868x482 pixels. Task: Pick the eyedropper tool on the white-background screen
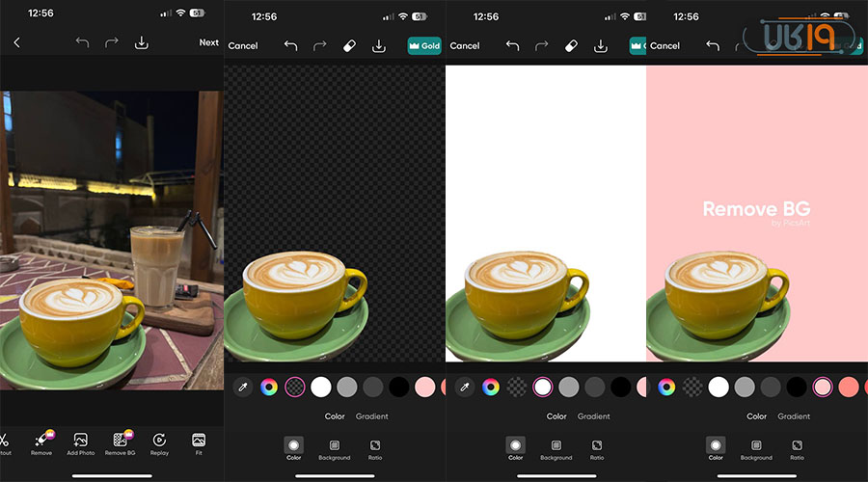coord(465,387)
